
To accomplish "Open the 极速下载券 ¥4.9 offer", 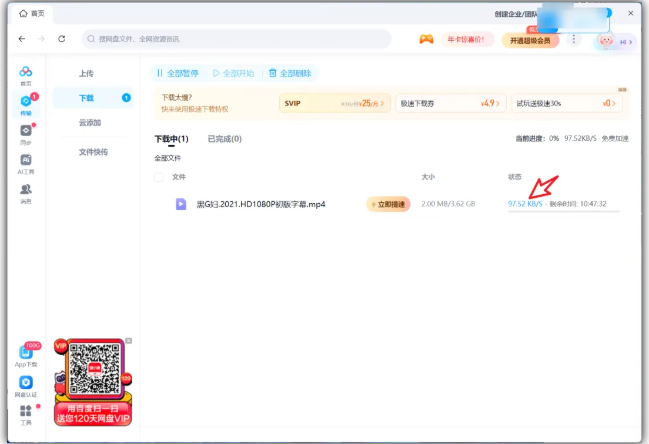I will click(x=451, y=103).
